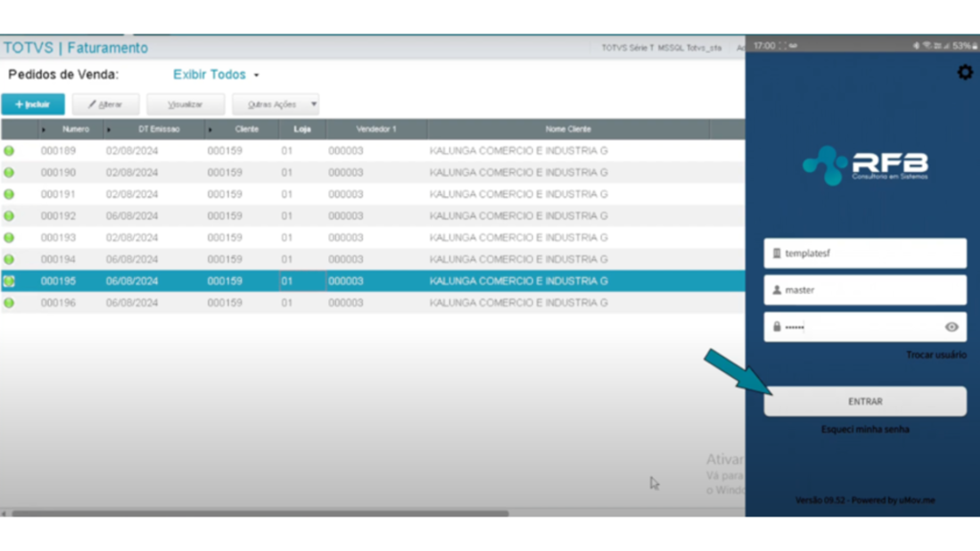Click status icon of selected order 000195

10,281
